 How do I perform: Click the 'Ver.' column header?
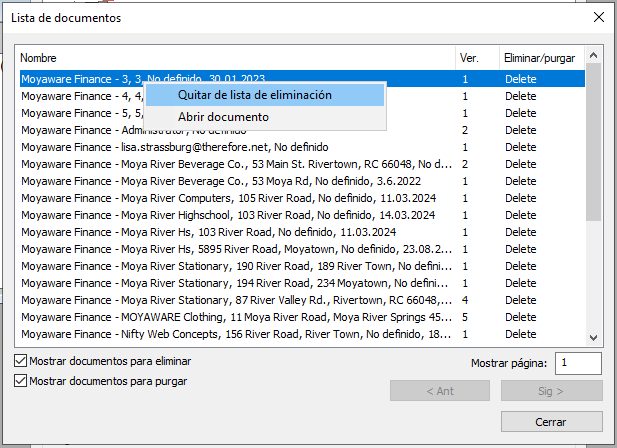click(x=478, y=58)
